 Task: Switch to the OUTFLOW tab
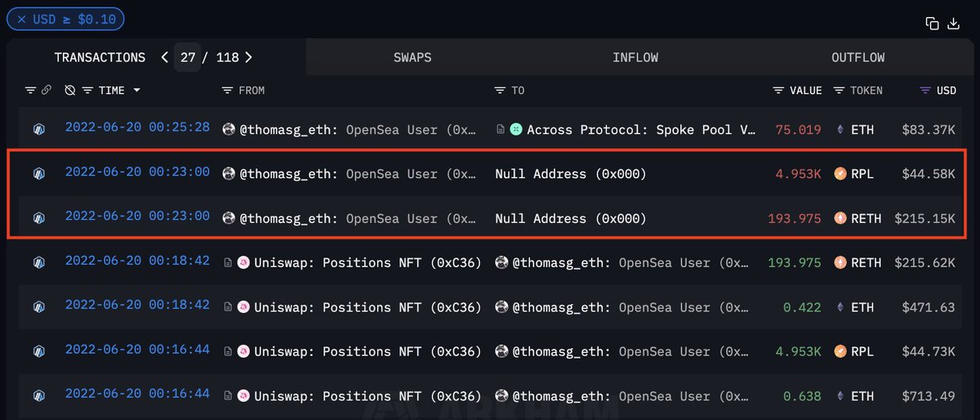(858, 57)
